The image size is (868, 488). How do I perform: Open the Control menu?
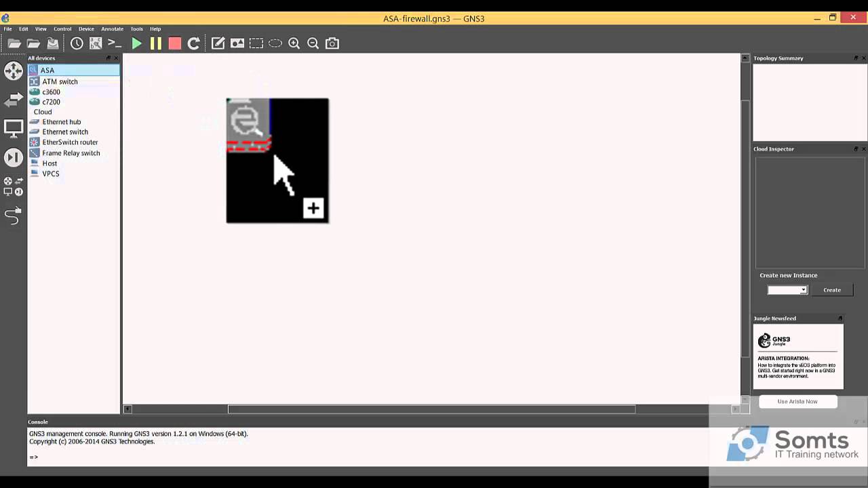62,29
